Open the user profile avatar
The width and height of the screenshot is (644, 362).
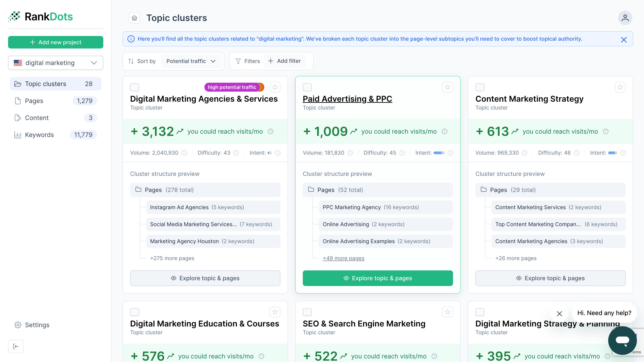[625, 18]
